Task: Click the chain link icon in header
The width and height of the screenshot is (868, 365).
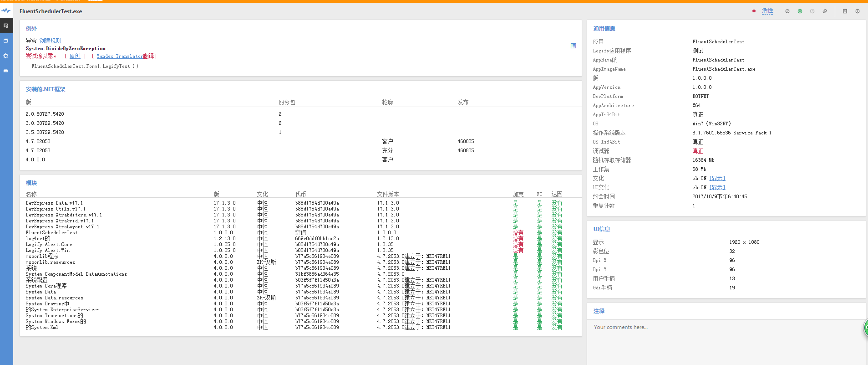Action: coord(825,11)
